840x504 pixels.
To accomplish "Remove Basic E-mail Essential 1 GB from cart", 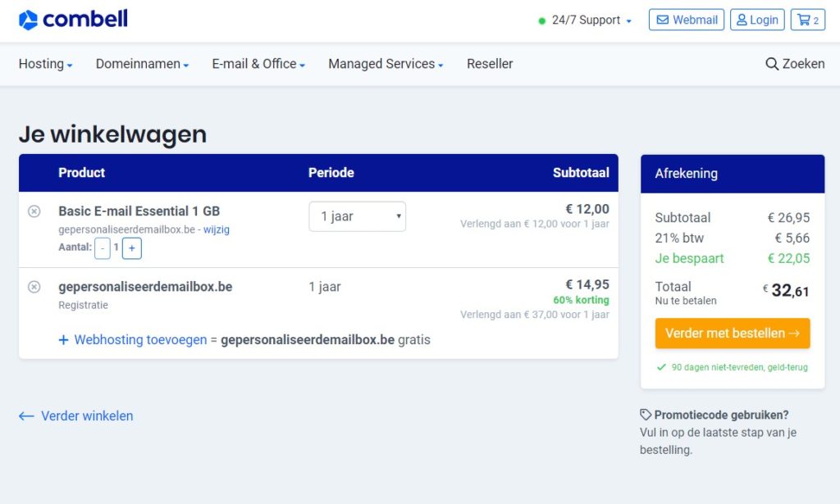I will [x=34, y=211].
